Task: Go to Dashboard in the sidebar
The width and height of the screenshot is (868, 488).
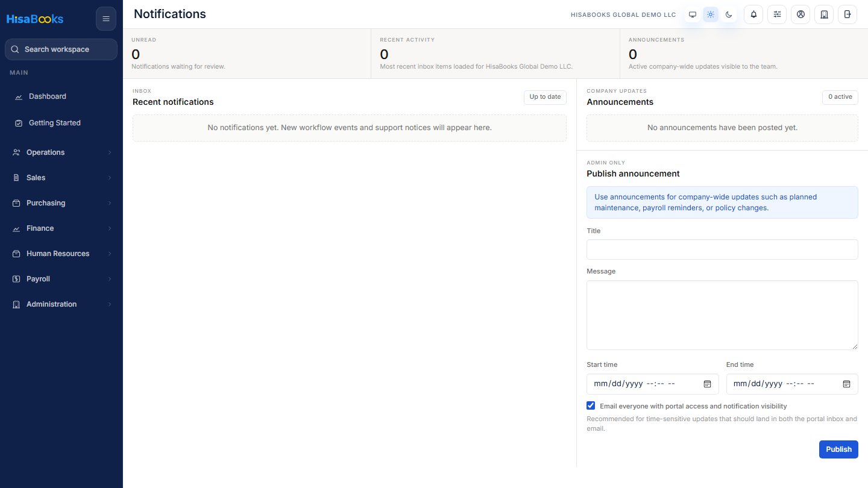Action: coord(61,96)
